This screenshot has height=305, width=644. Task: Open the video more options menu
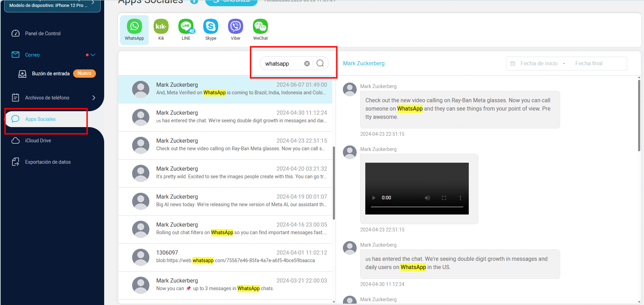[460, 198]
